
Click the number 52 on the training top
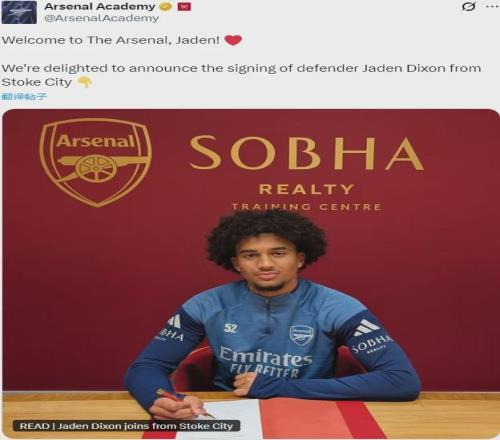230,328
